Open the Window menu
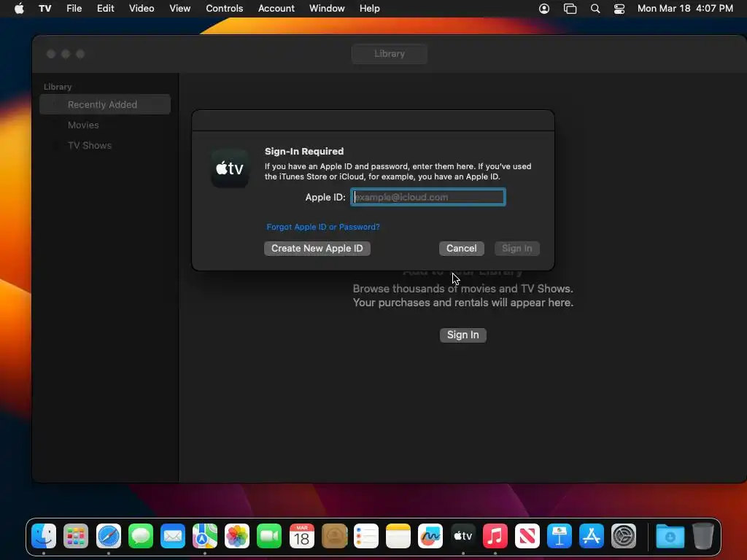 (327, 8)
